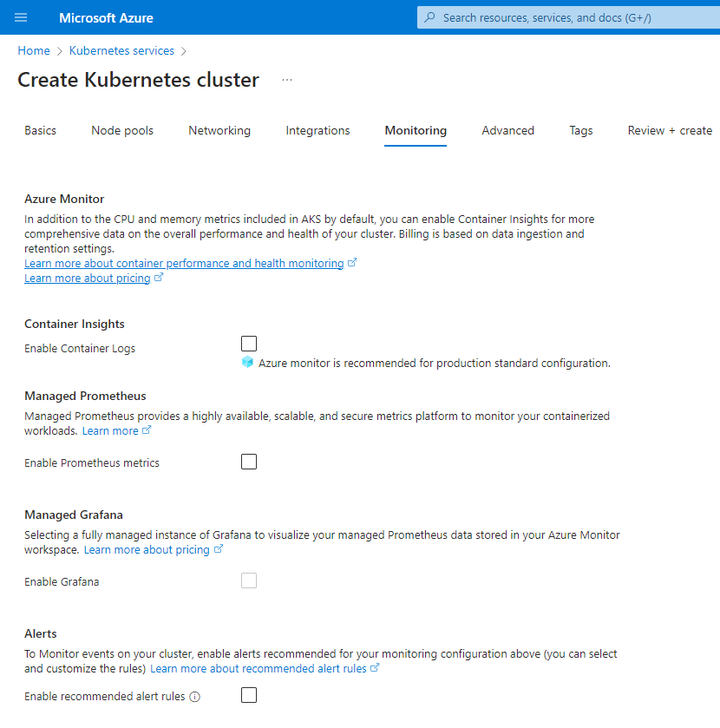720x728 pixels.
Task: Click external link icon after alert rules link
Action: coord(375,668)
